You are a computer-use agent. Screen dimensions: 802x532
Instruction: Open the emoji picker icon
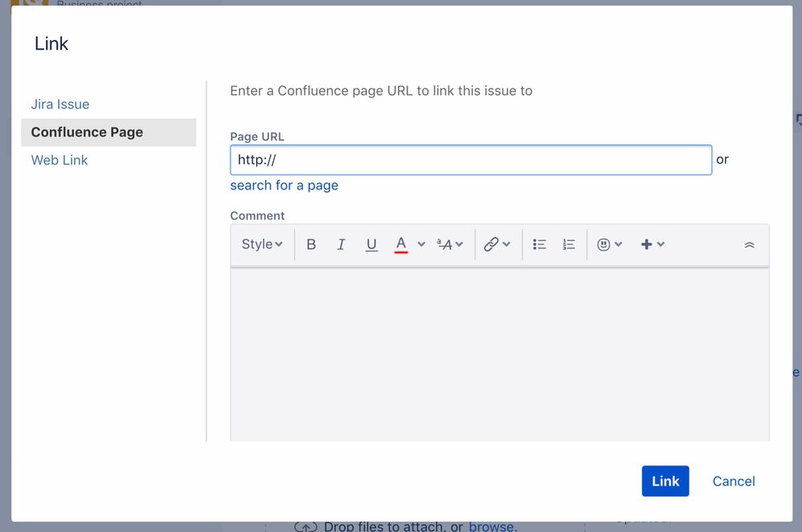click(604, 244)
